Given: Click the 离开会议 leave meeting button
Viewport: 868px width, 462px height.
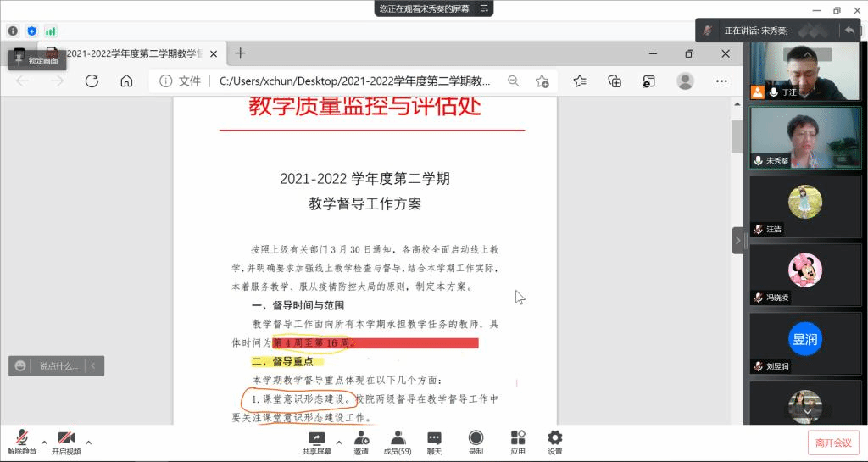Looking at the screenshot, I should pos(832,443).
